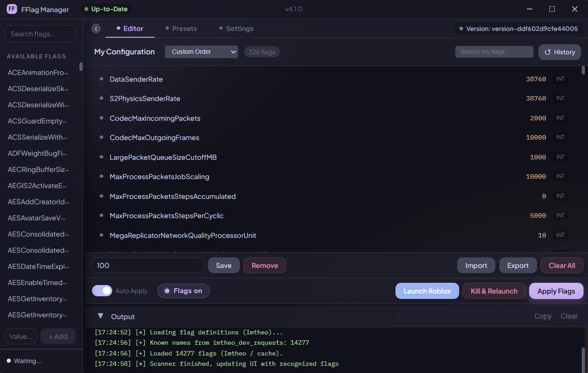Click the FF app logo icon
The width and height of the screenshot is (588, 373).
(12, 9)
